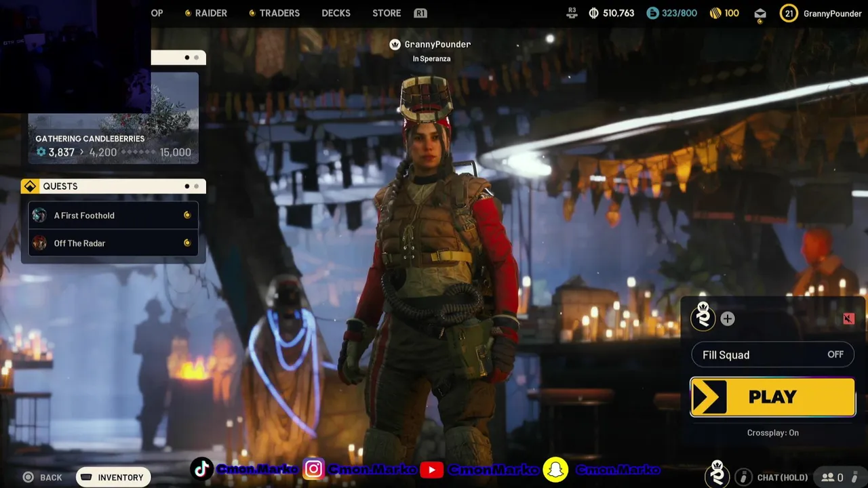Click the crown icon above character name

point(395,44)
